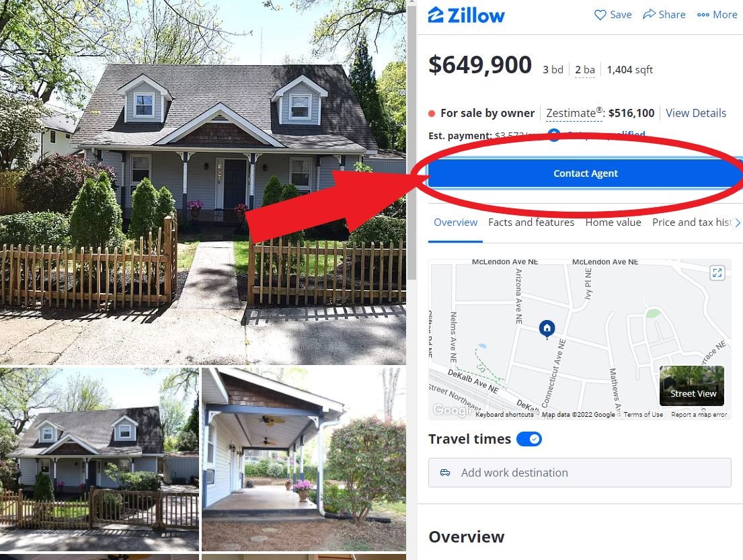Open the main front house photo
The image size is (743, 560).
coord(203,182)
